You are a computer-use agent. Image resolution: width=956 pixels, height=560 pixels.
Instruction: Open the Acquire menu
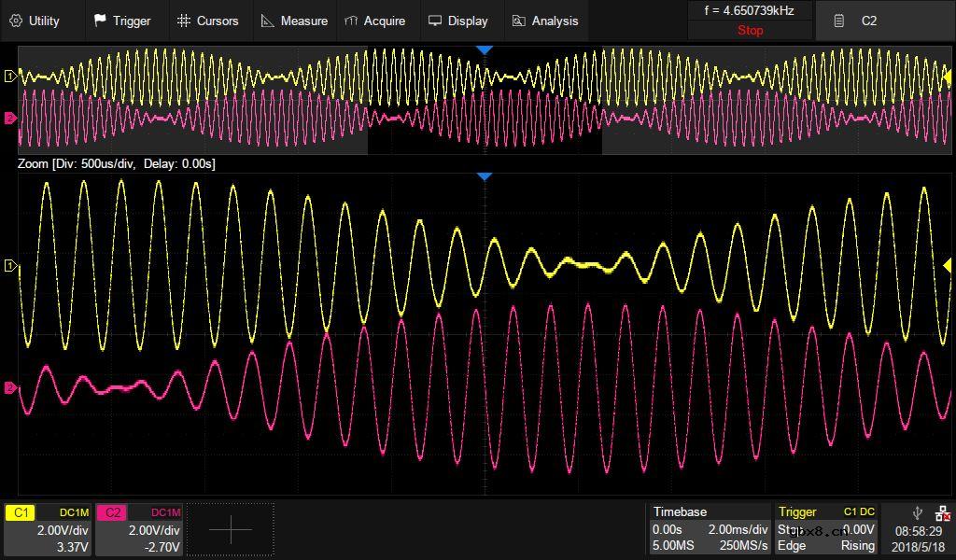coord(374,21)
